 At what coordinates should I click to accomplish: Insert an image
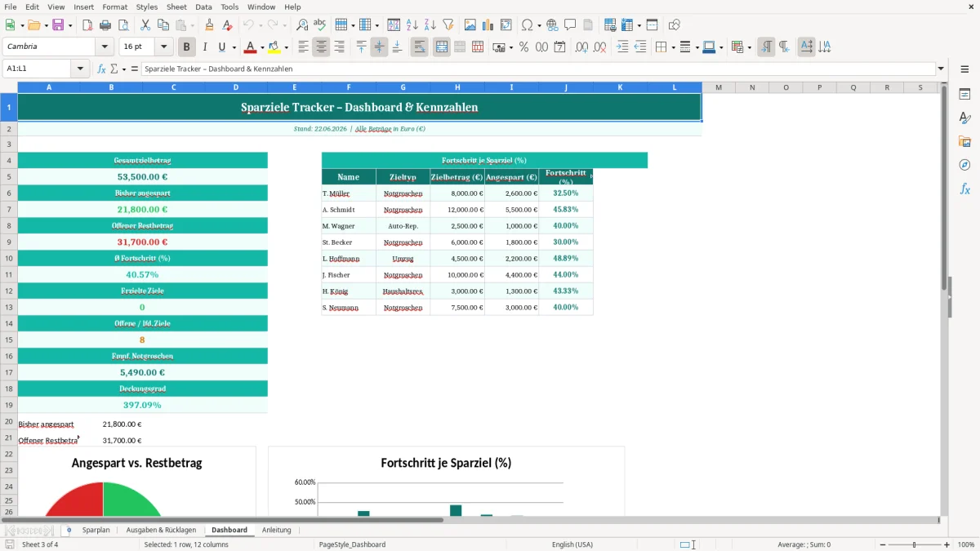pos(470,25)
